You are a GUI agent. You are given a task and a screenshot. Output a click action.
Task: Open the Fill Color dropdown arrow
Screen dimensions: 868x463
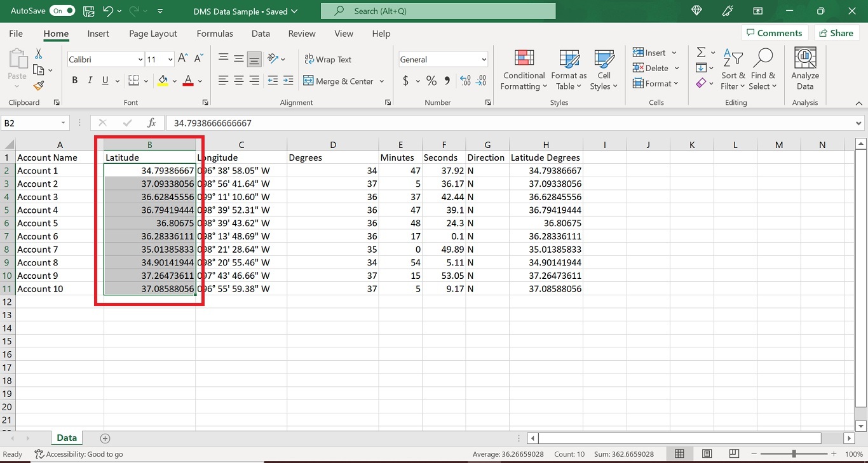(x=174, y=81)
